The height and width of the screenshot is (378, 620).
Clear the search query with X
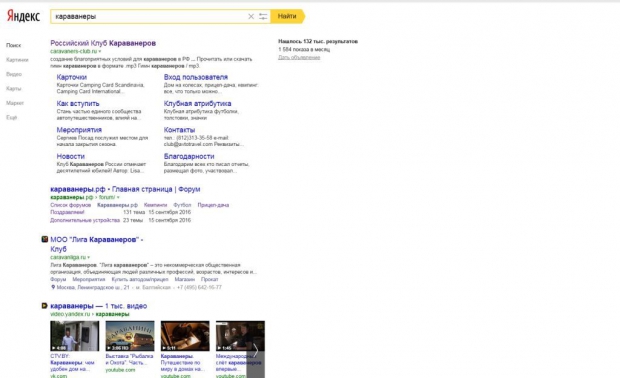pos(251,16)
